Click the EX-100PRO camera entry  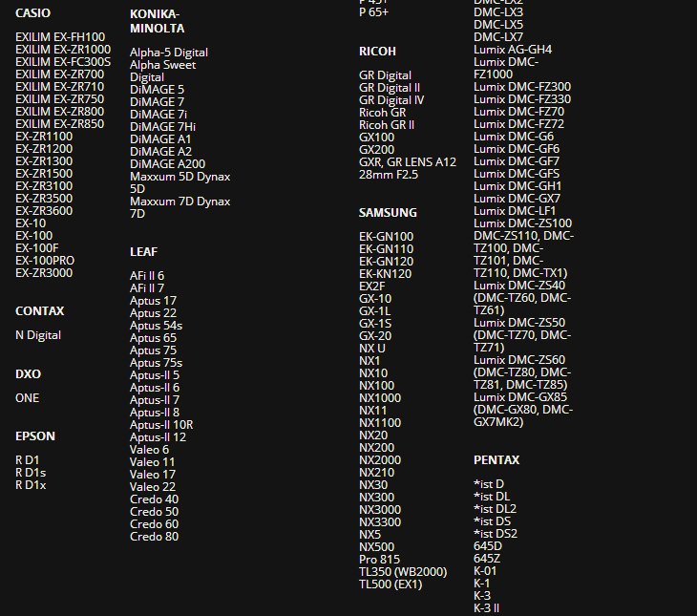pos(45,261)
